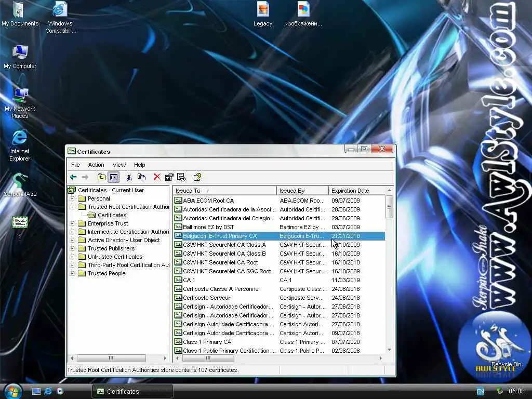
Task: Select Class 1 Primary CA certificate
Action: pyautogui.click(x=279, y=342)
